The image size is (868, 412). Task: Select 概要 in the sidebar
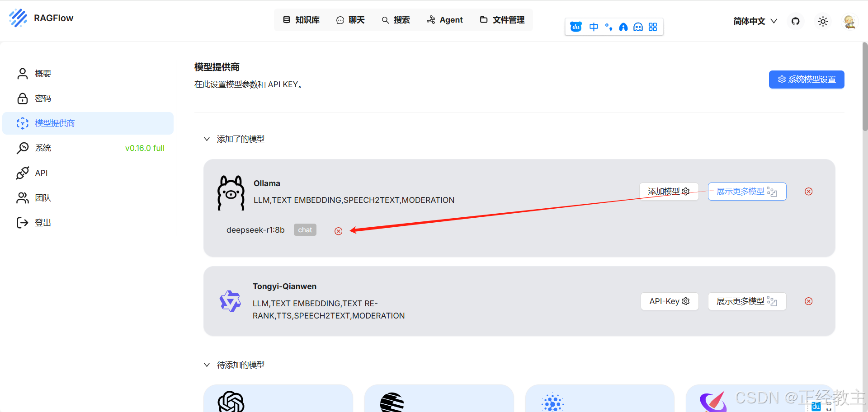[x=88, y=74]
